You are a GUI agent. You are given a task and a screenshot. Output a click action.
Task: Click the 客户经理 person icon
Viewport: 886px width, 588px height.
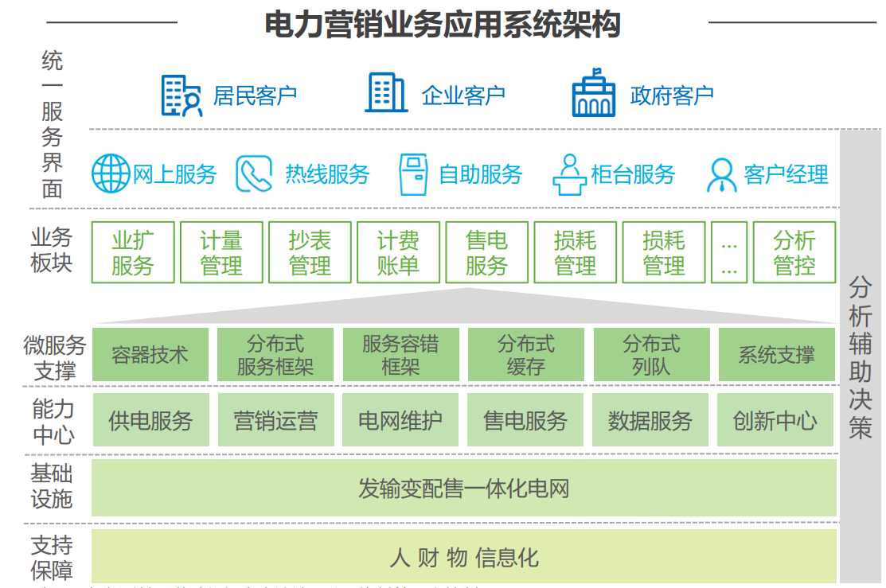(721, 175)
